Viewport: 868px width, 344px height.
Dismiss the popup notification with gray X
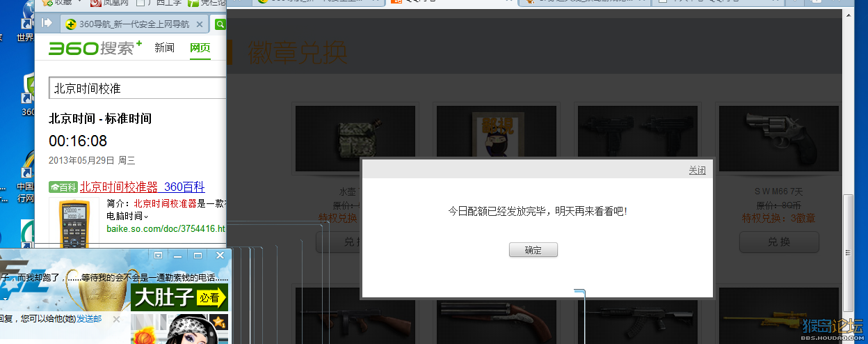116,319
